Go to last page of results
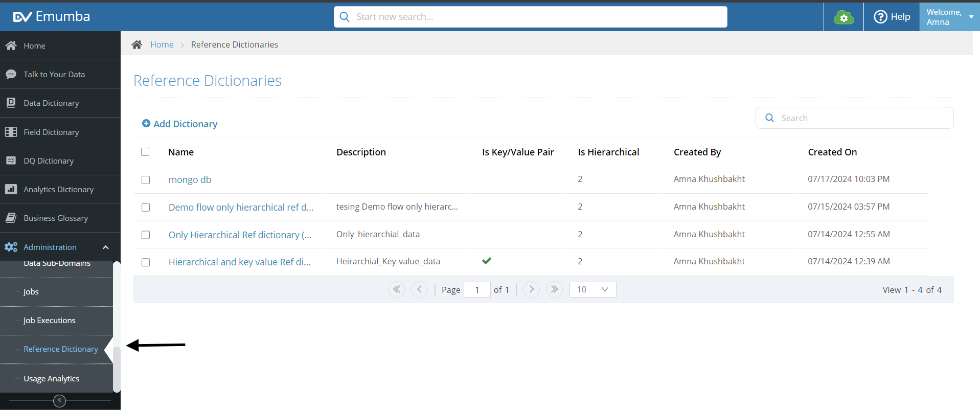This screenshot has width=980, height=410. tap(555, 289)
